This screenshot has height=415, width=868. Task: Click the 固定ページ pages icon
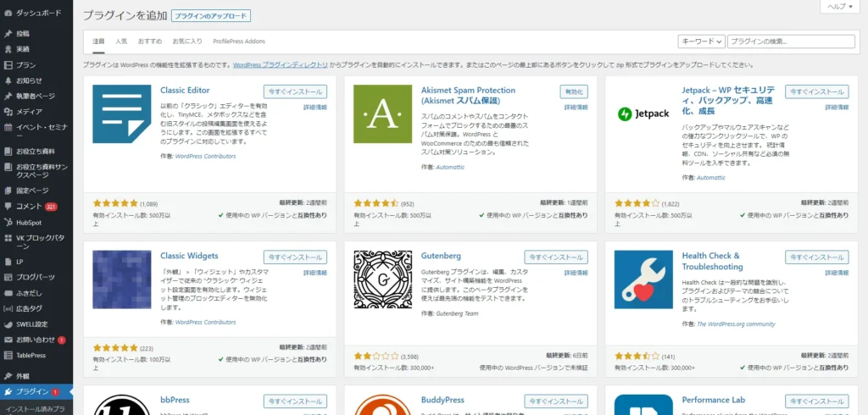point(8,191)
